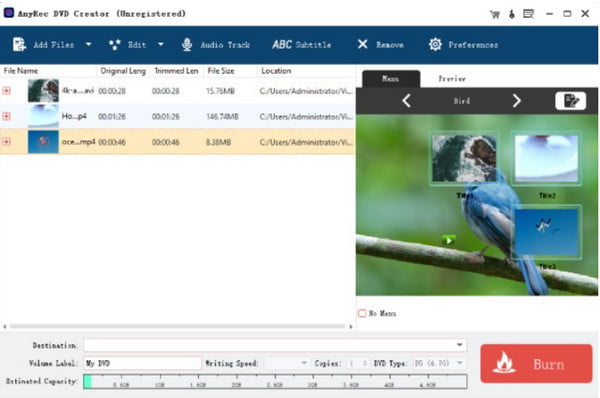
Task: Expand the 4k avi file row
Action: coord(7,91)
